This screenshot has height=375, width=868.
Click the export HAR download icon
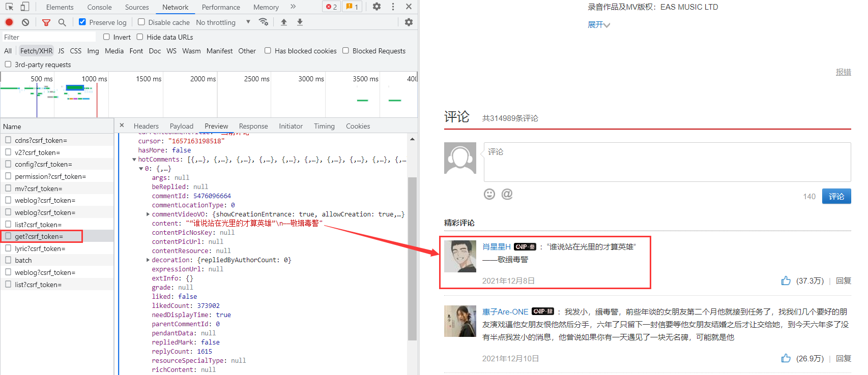(300, 22)
